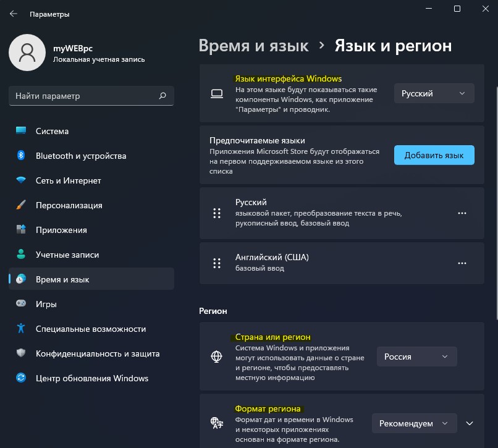Open the Рекомендуем regional format dropdown
This screenshot has width=498, height=448.
415,423
